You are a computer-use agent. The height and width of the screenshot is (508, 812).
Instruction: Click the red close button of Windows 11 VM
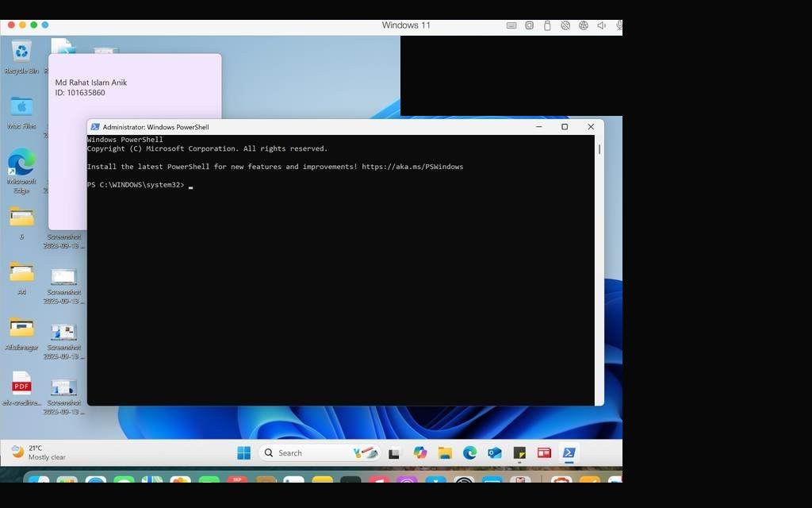(11, 25)
